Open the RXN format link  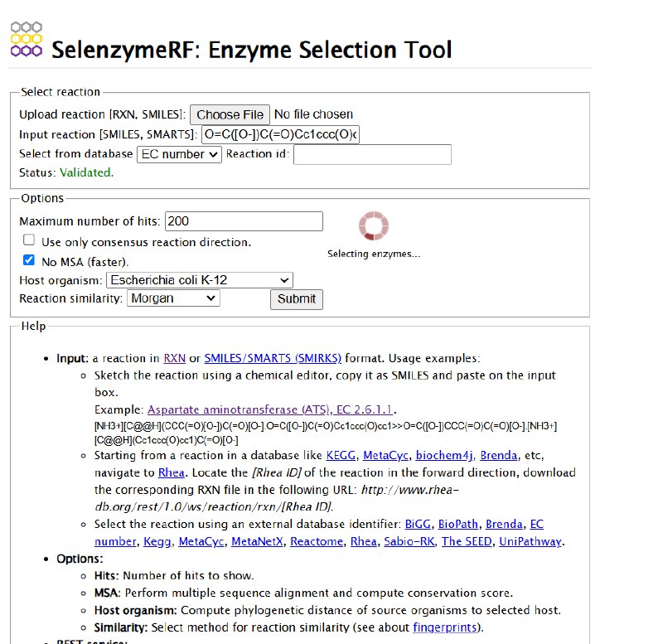click(175, 358)
